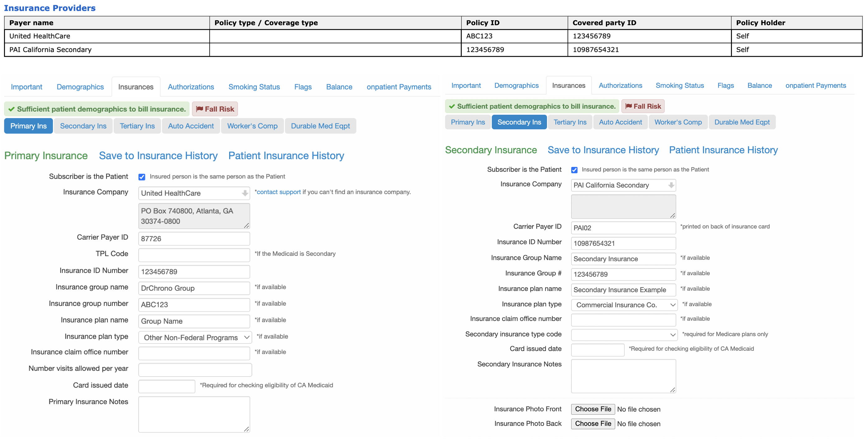
Task: Open Worker's Comp section in left panel
Action: (x=252, y=126)
